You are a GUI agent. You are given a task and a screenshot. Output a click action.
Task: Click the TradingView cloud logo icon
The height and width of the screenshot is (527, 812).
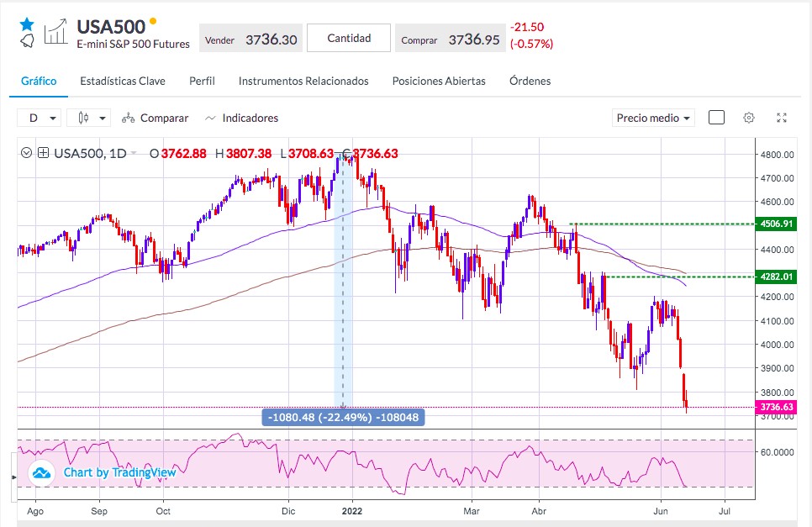(x=41, y=472)
